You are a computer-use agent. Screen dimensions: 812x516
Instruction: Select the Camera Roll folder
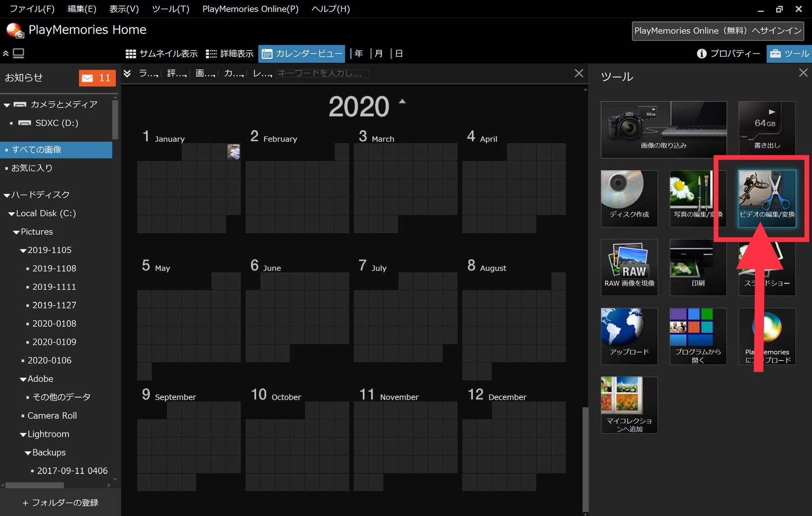52,415
